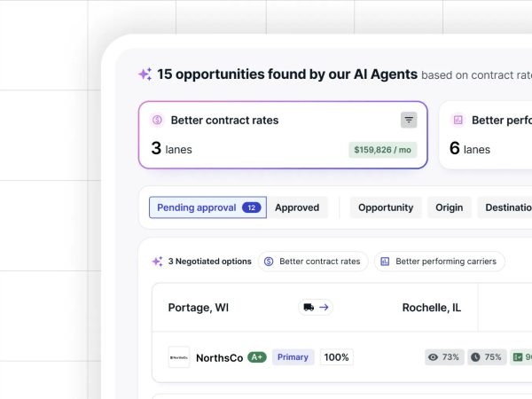This screenshot has height=399, width=532.
Task: Click the green $159,826 / mo savings badge
Action: [x=382, y=150]
